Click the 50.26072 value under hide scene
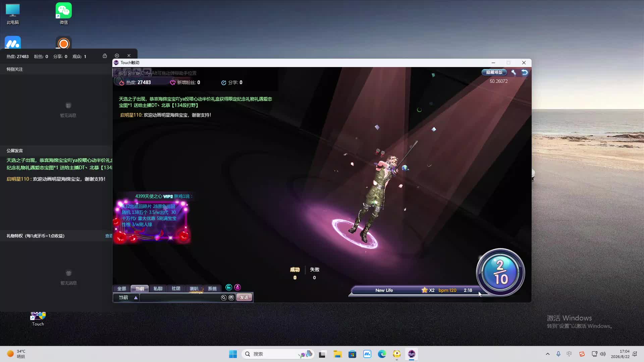Screen dimensions: 644x362 [498, 81]
